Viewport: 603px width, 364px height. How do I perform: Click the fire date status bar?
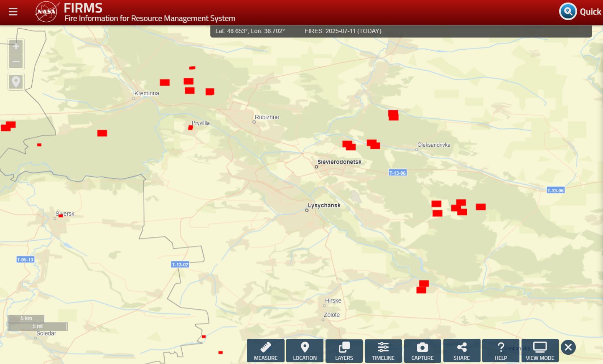point(343,31)
